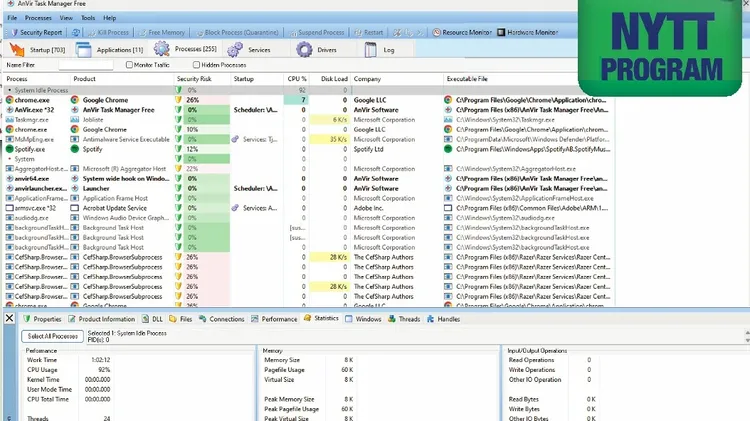Click the Acrobat Update Service product icon
Image resolution: width=750 pixels, height=421 pixels.
point(75,208)
